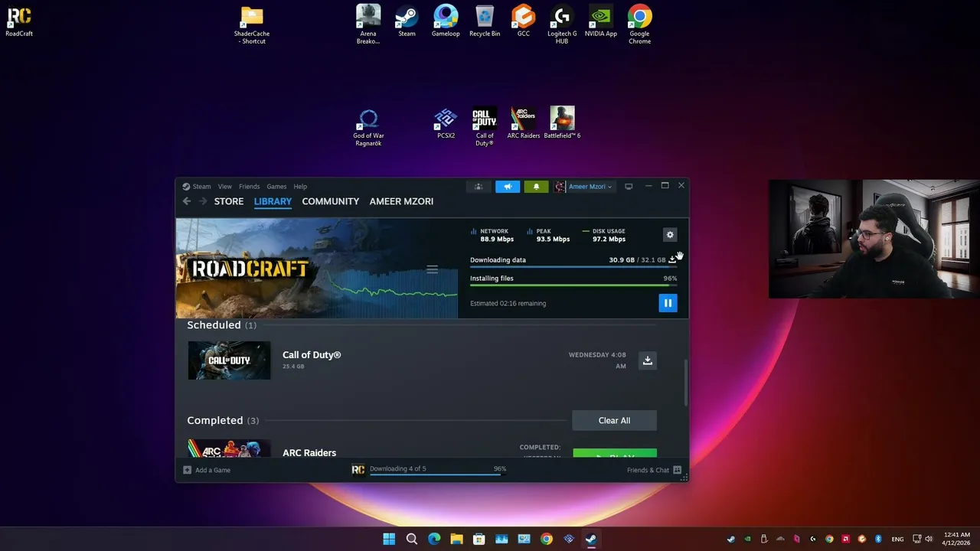Click the ENG language indicator
Screen dimensions: 980x551
pos(897,539)
